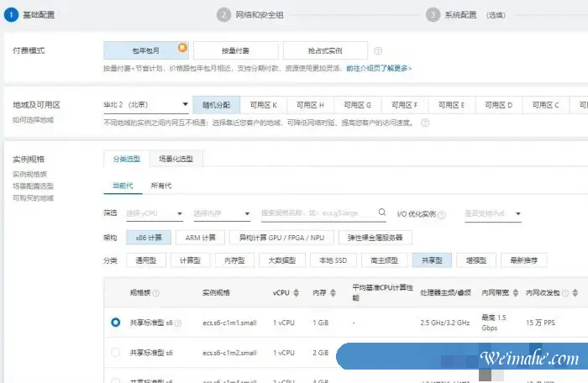Image resolution: width=588 pixels, height=383 pixels.
Task: Switch to 当前代 tab
Action: pos(123,186)
